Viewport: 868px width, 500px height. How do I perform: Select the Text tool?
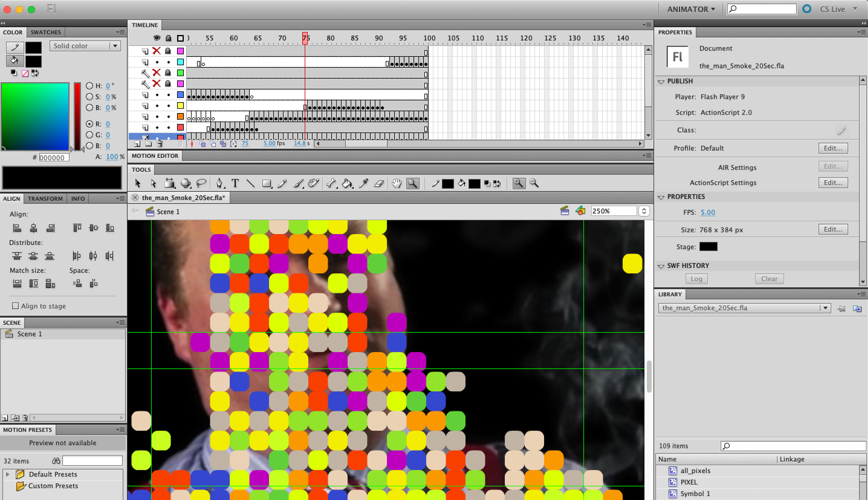(x=235, y=183)
